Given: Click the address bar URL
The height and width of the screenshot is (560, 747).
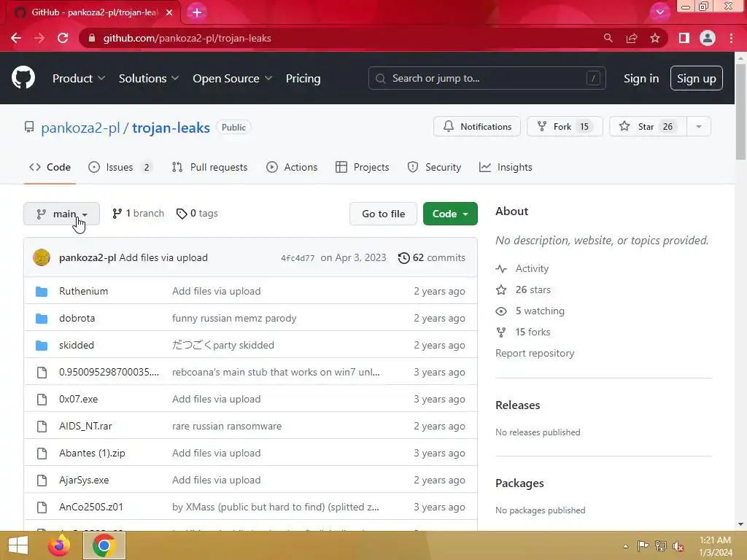Looking at the screenshot, I should [x=187, y=38].
